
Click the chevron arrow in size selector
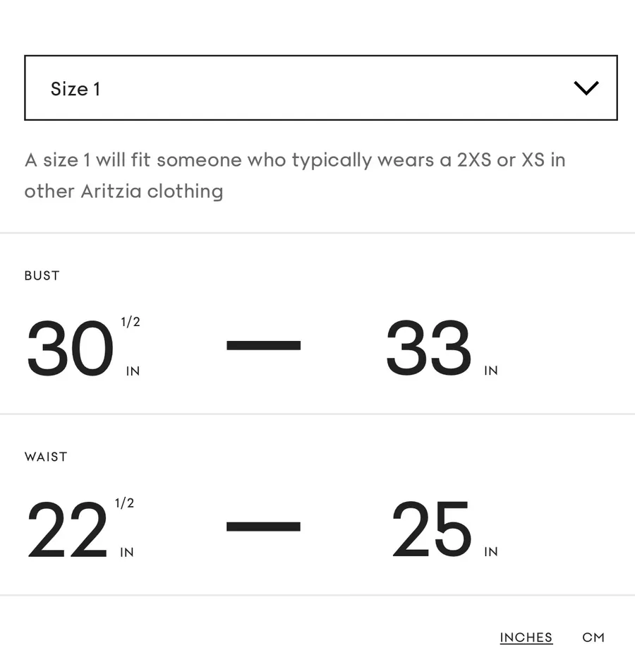[586, 88]
